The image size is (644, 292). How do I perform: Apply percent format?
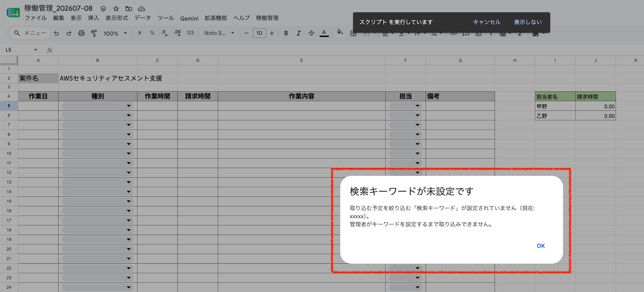pos(152,33)
